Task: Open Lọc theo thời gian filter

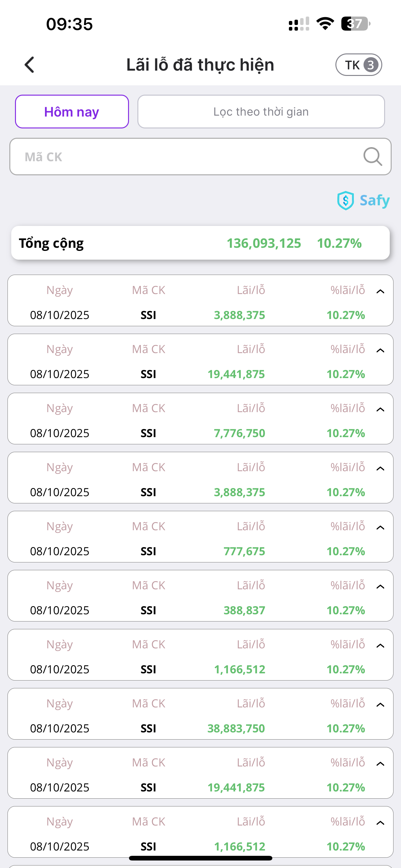Action: click(x=261, y=112)
